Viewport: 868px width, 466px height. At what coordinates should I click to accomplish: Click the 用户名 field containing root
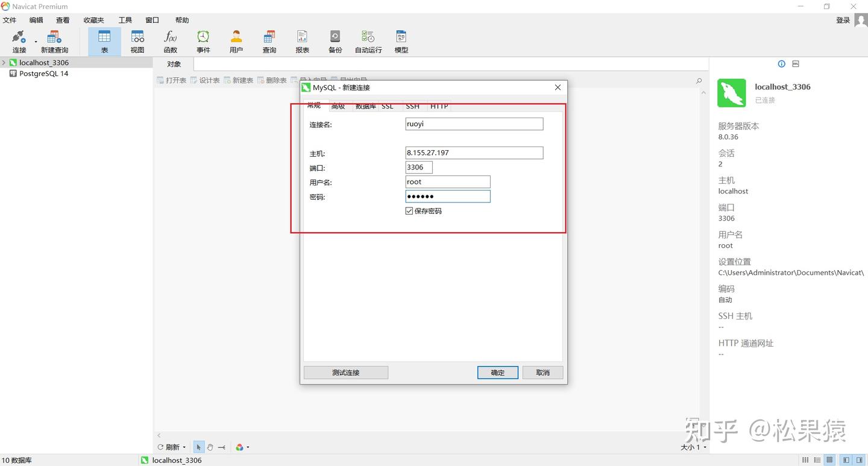pos(448,181)
